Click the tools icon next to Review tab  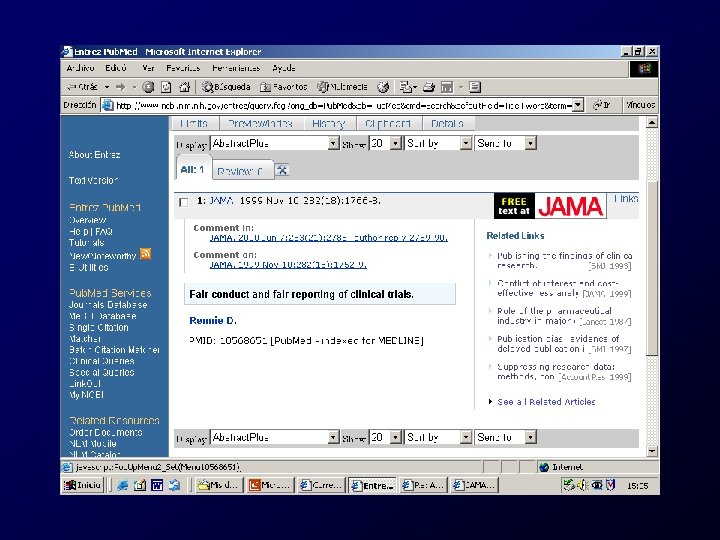pyautogui.click(x=282, y=170)
